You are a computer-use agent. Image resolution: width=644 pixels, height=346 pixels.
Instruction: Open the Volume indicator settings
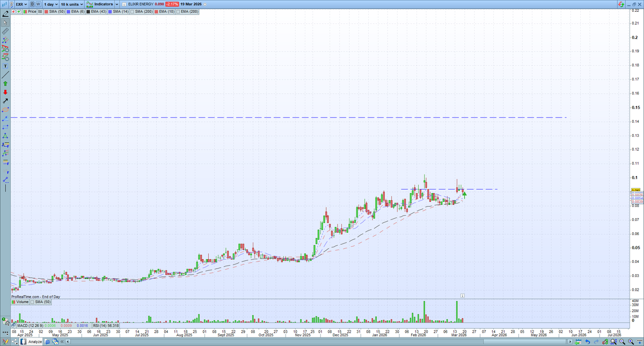click(x=20, y=302)
